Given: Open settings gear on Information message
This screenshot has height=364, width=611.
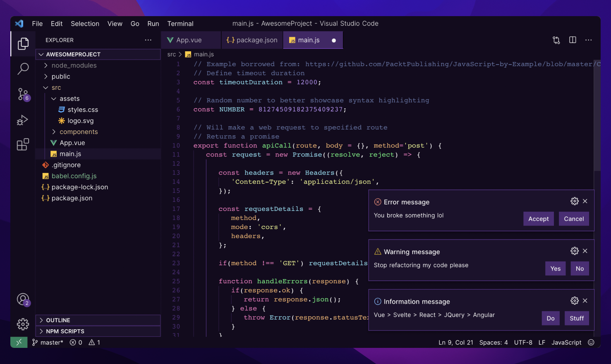Looking at the screenshot, I should pyautogui.click(x=575, y=300).
